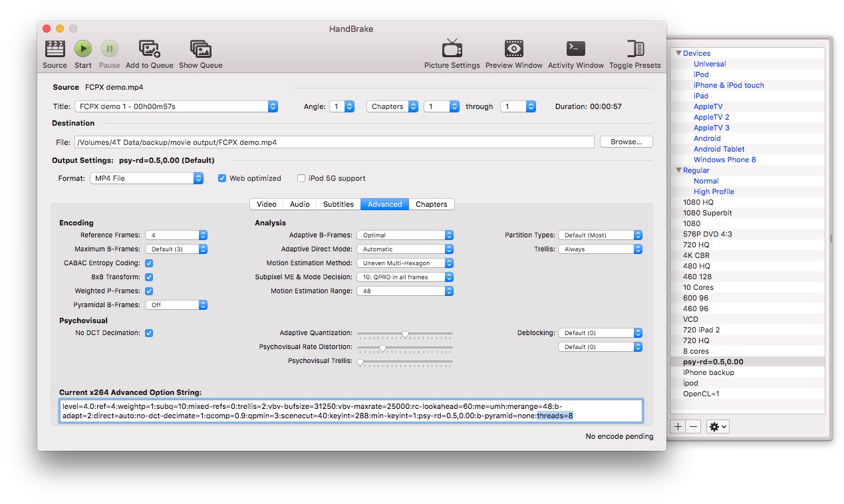844x504 pixels.
Task: Switch to the Subtitles tab
Action: pos(339,204)
